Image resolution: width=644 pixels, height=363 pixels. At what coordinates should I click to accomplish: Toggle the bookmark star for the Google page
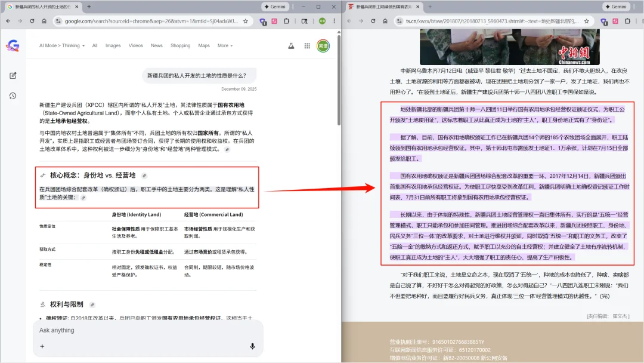tap(246, 20)
